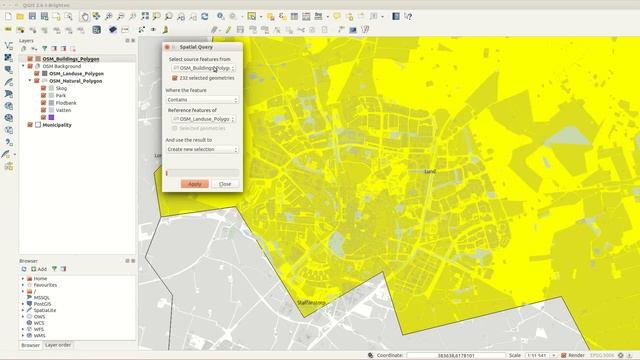
Task: Open the Attribute Table icon
Action: pyautogui.click(x=294, y=16)
